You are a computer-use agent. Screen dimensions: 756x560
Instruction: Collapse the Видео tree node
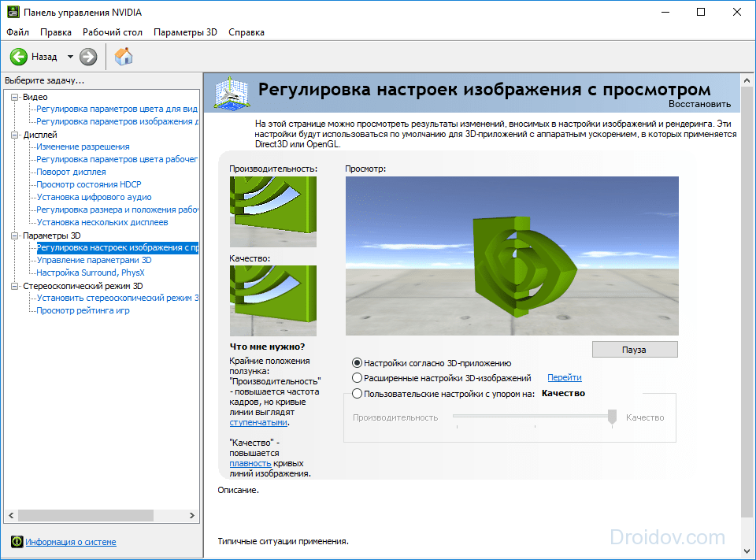14,97
